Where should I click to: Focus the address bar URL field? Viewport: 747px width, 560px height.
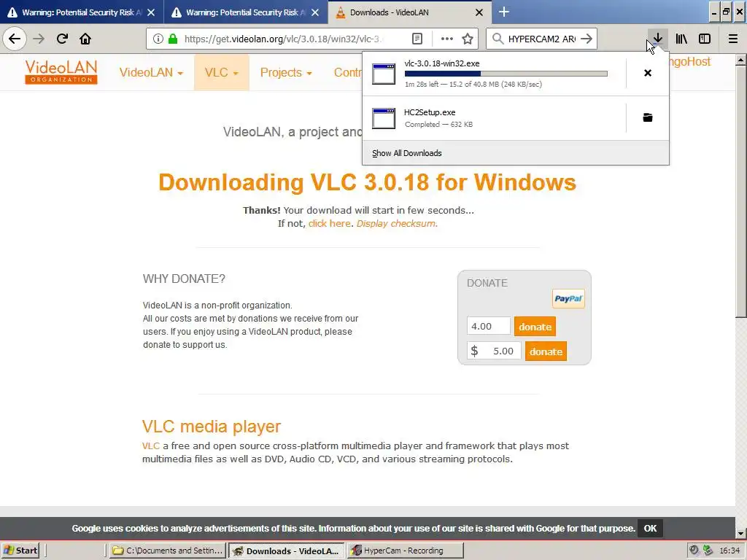coord(283,39)
